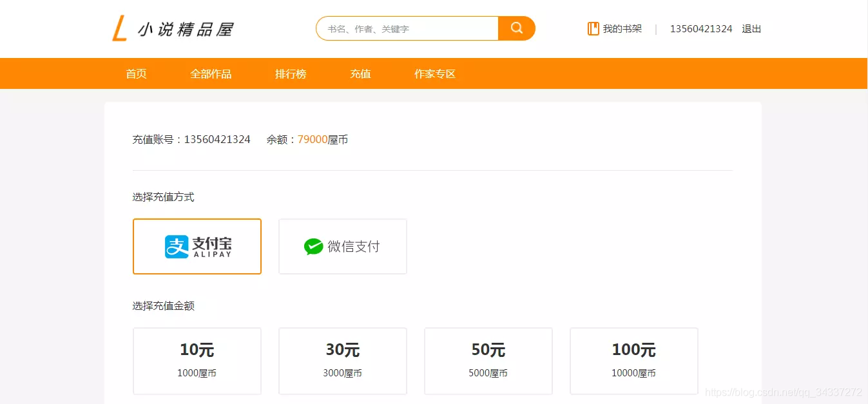Screen dimensions: 868x404
Task: Click the orange search magnifier icon
Action: [516, 28]
